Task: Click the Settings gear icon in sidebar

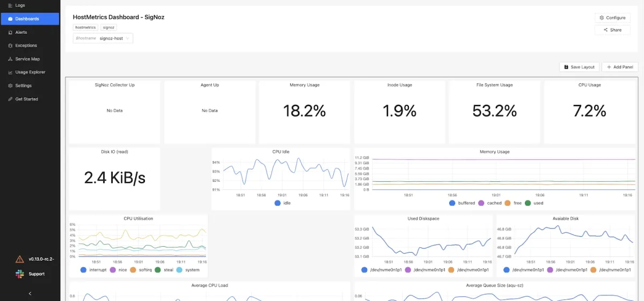Action: pyautogui.click(x=10, y=85)
